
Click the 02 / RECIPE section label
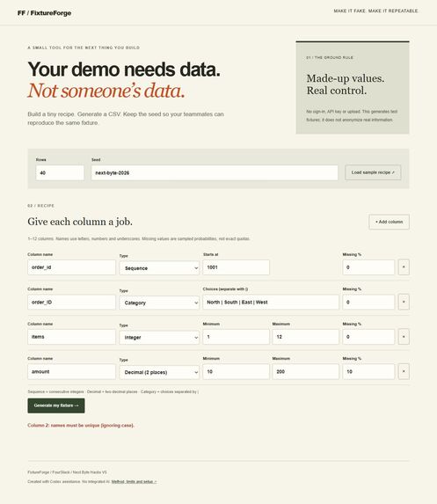pyautogui.click(x=40, y=206)
